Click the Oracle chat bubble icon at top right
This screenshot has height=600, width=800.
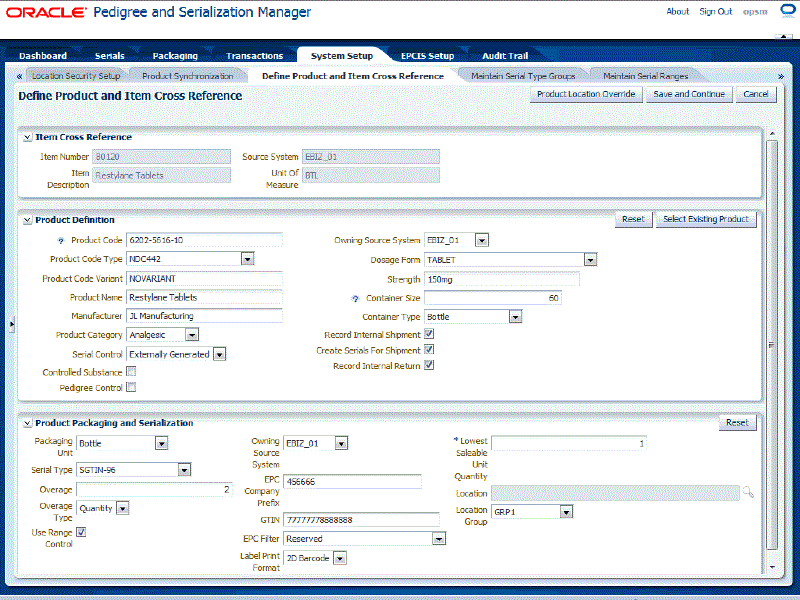pos(788,10)
